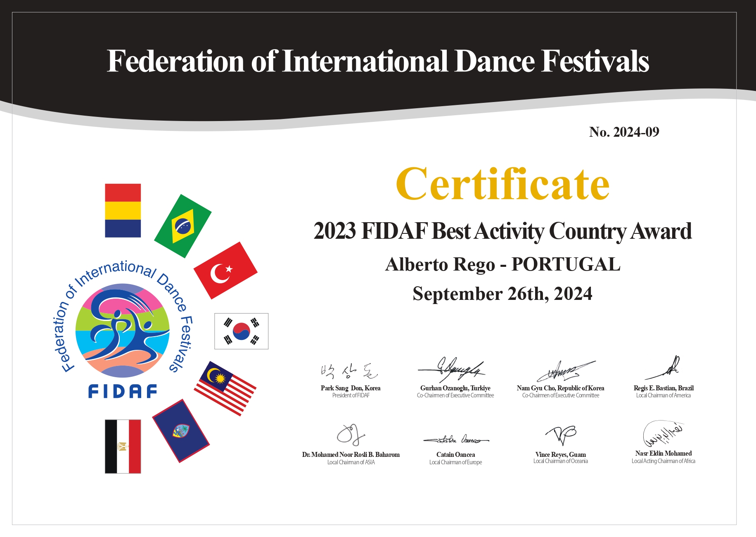The height and width of the screenshot is (537, 756).
Task: Select the 2023 FIDAF Best Activity Country Award line
Action: 502,231
